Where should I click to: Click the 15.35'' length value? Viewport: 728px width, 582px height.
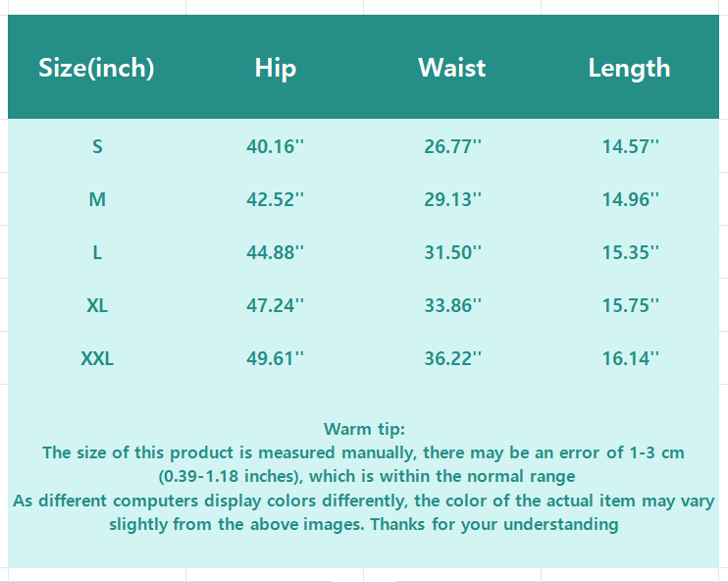630,253
